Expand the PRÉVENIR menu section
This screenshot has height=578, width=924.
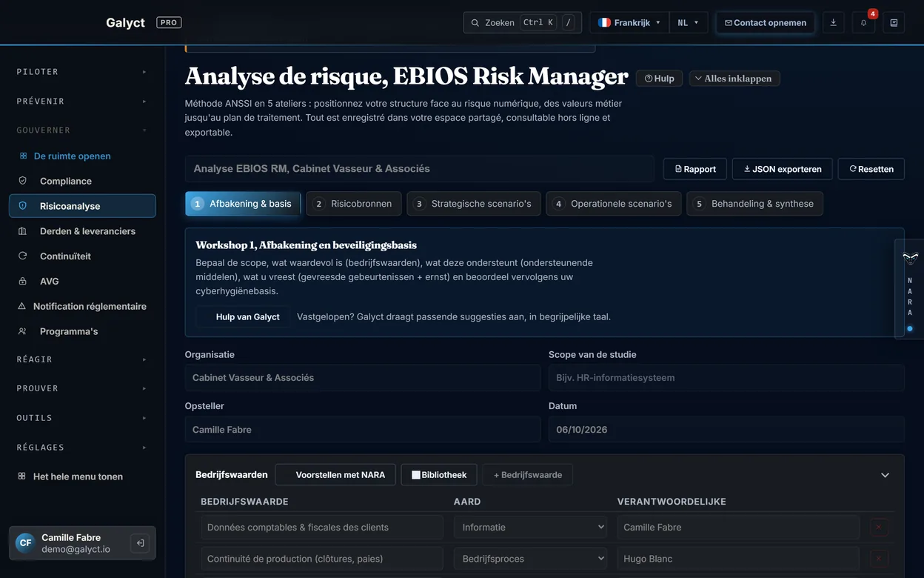click(x=81, y=101)
